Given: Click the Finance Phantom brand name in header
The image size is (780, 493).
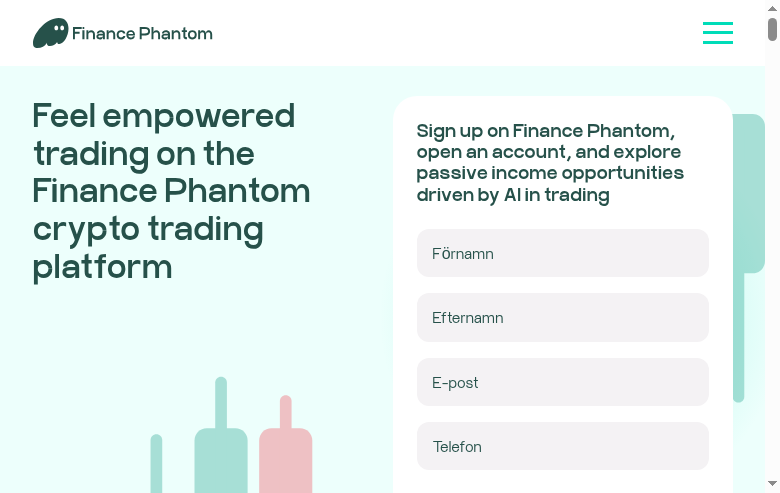Looking at the screenshot, I should pyautogui.click(x=142, y=34).
